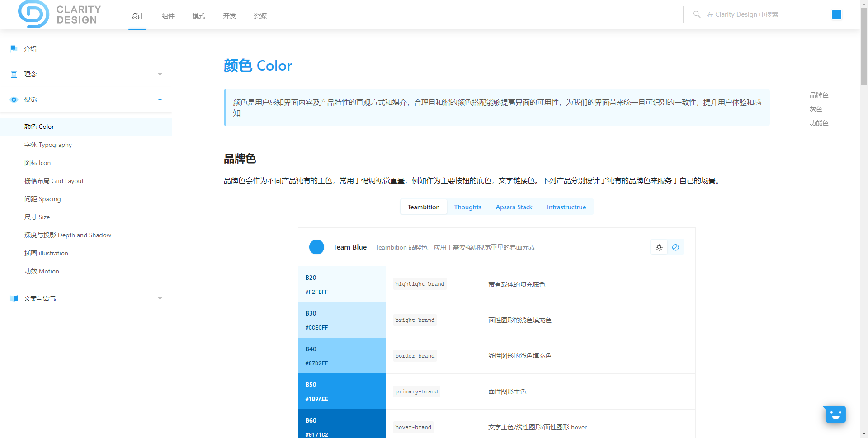The height and width of the screenshot is (438, 868).
Task: Switch to light mode with sun toggle
Action: (659, 247)
